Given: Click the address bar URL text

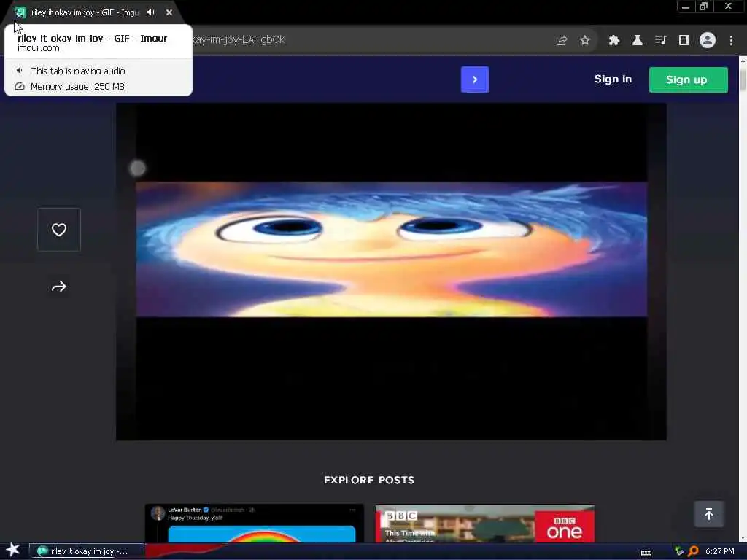Looking at the screenshot, I should click(239, 40).
